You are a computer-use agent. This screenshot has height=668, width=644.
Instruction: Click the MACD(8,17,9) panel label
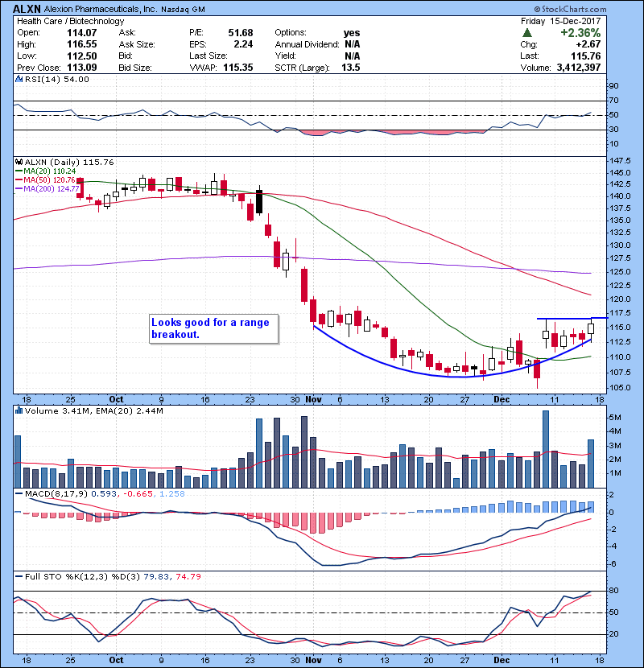56,494
